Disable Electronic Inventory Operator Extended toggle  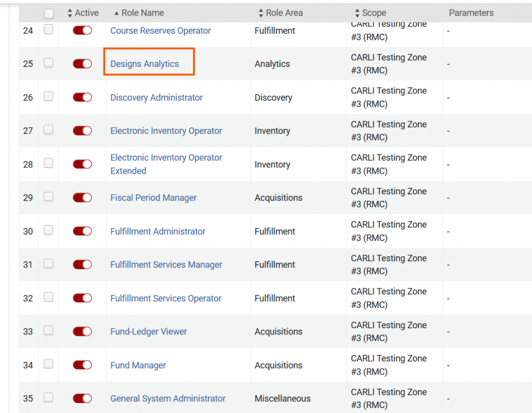pos(82,164)
